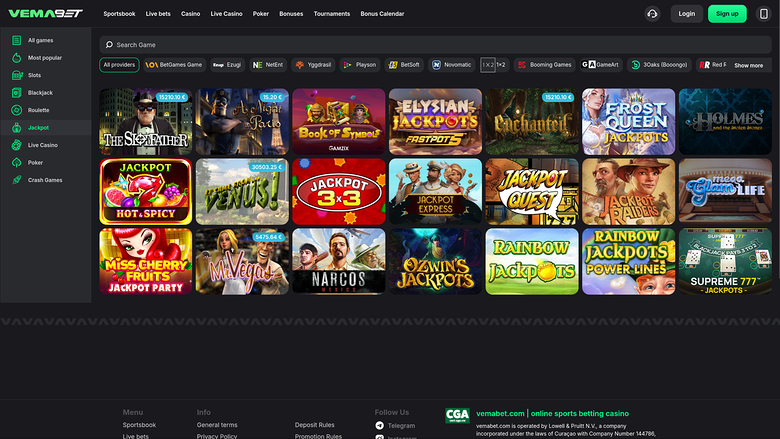Open Ozwin's Jackpots game thumbnail
This screenshot has width=780, height=439.
coord(435,262)
